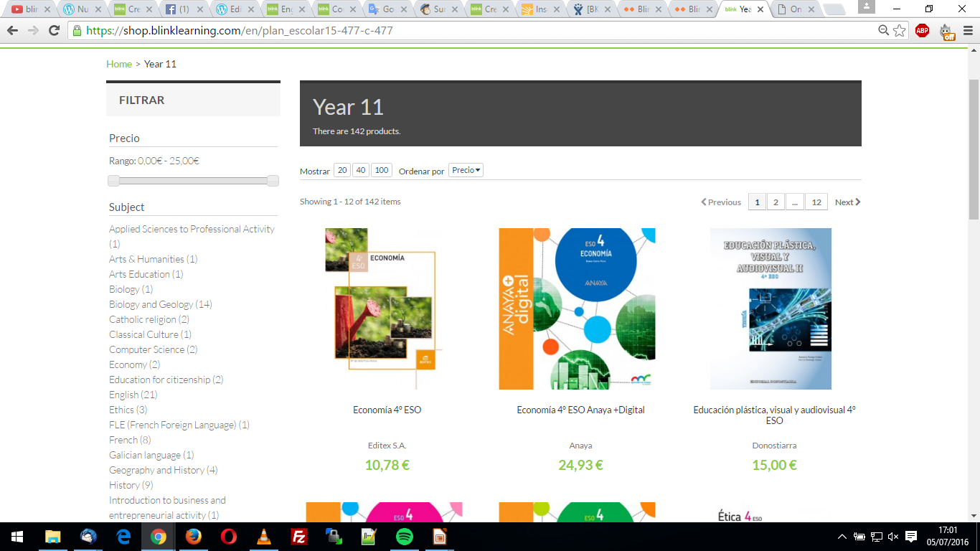Click the browser back arrow
This screenshot has width=980, height=551.
12,31
